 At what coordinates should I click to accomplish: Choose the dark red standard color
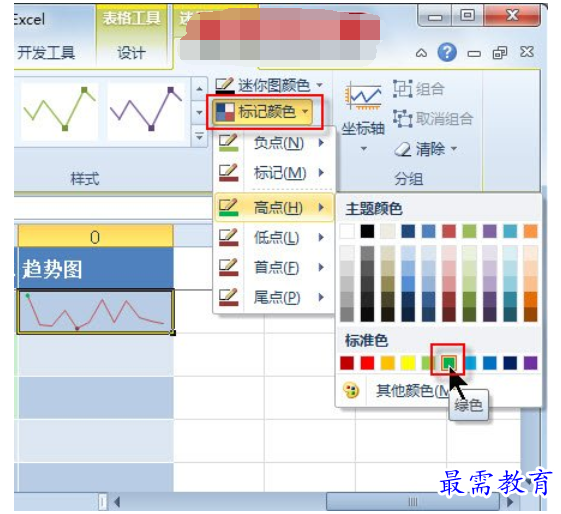click(347, 363)
